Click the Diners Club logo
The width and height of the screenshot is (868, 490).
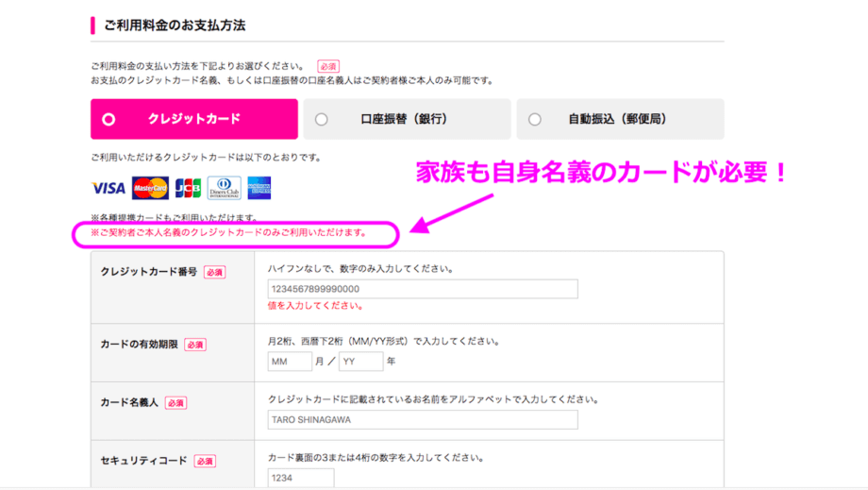224,188
